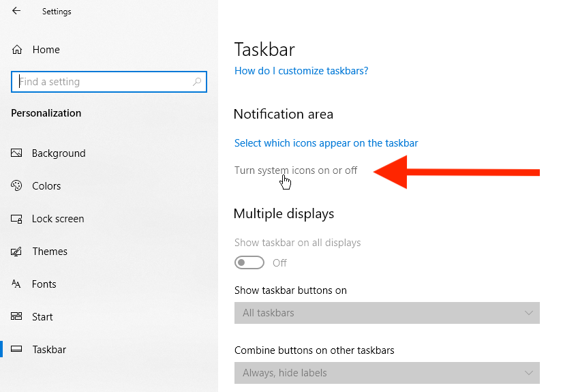Open Themes settings section
Screen dimensions: 563x392
[x=50, y=252]
